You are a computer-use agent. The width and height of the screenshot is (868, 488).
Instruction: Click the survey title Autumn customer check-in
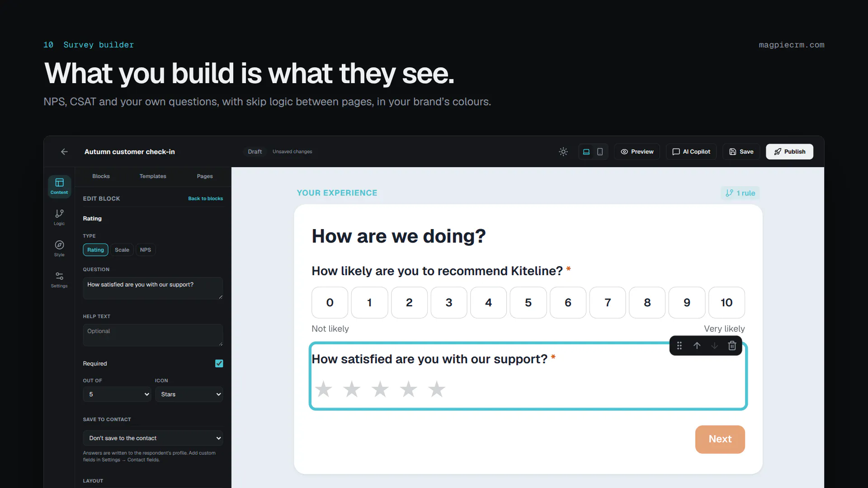pyautogui.click(x=130, y=152)
